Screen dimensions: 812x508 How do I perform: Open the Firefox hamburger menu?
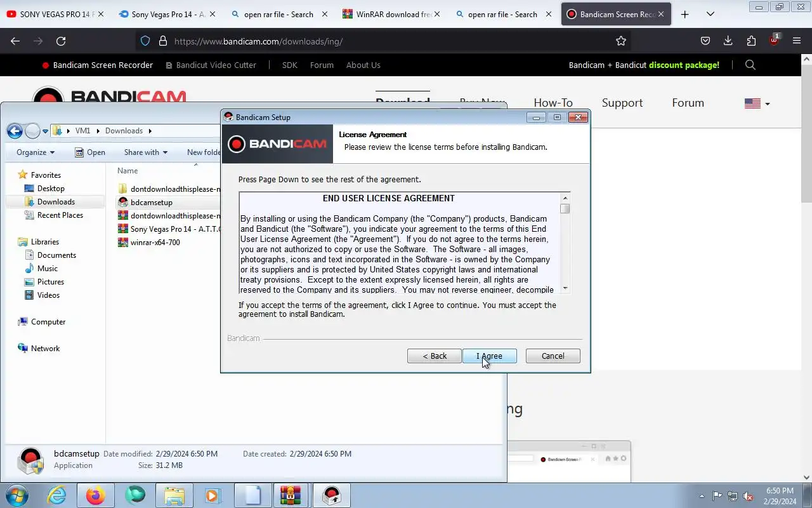[797, 41]
